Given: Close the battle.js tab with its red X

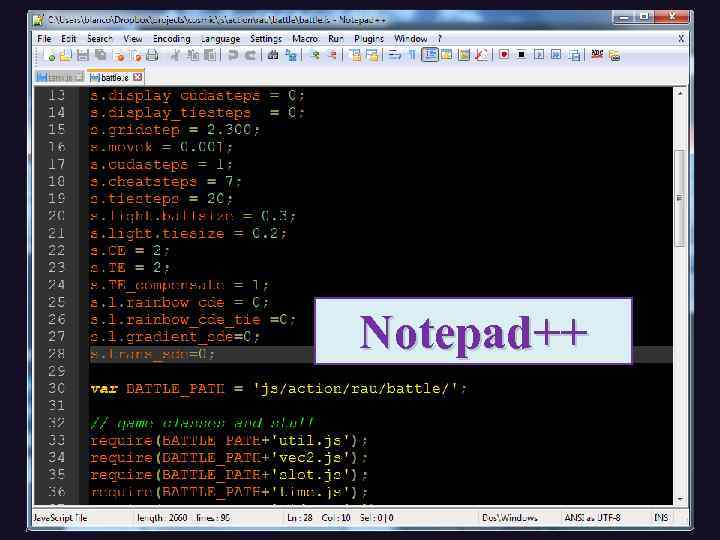Looking at the screenshot, I should click(x=137, y=77).
